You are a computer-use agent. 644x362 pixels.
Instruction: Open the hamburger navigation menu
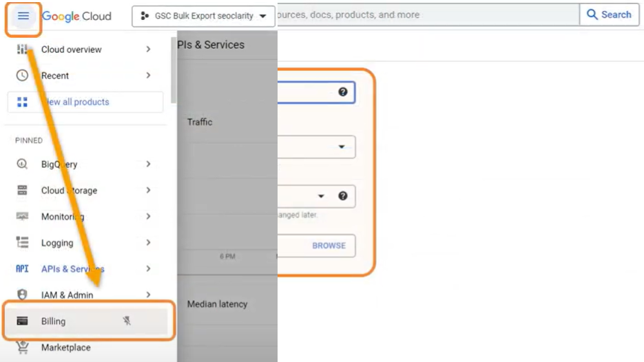click(23, 16)
